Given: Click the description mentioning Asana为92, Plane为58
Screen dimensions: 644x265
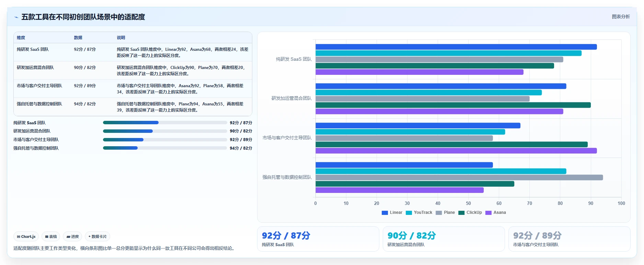Looking at the screenshot, I should click(x=180, y=89).
